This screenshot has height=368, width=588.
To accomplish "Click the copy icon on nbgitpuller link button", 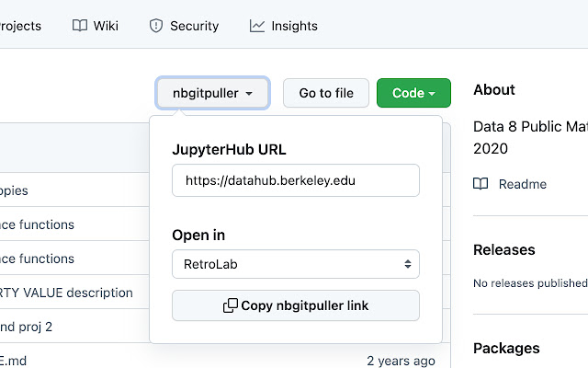I will (231, 305).
